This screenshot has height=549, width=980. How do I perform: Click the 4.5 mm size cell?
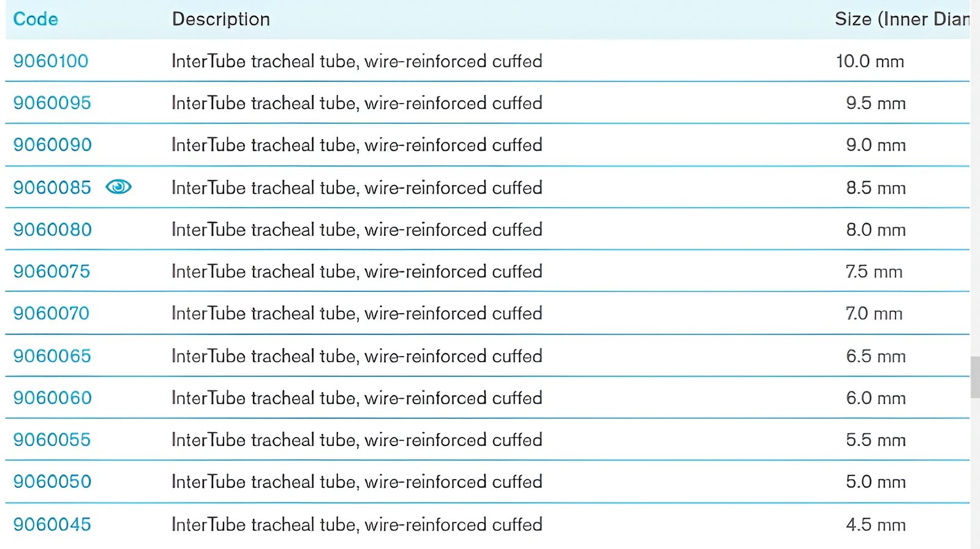point(876,524)
